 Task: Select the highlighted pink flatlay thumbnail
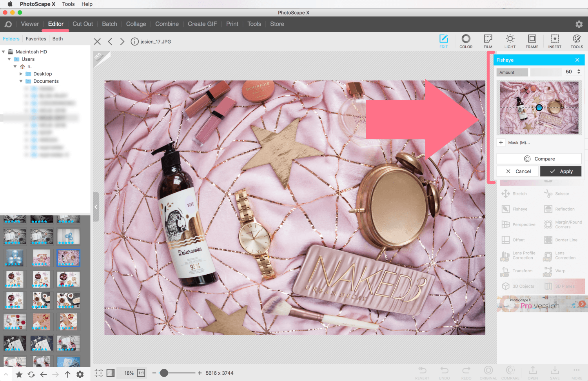(x=68, y=258)
